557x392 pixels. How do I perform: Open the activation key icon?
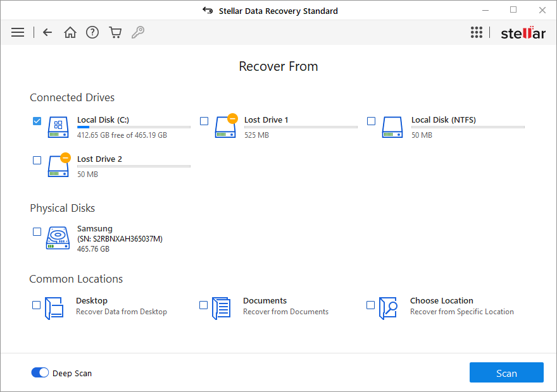click(138, 32)
